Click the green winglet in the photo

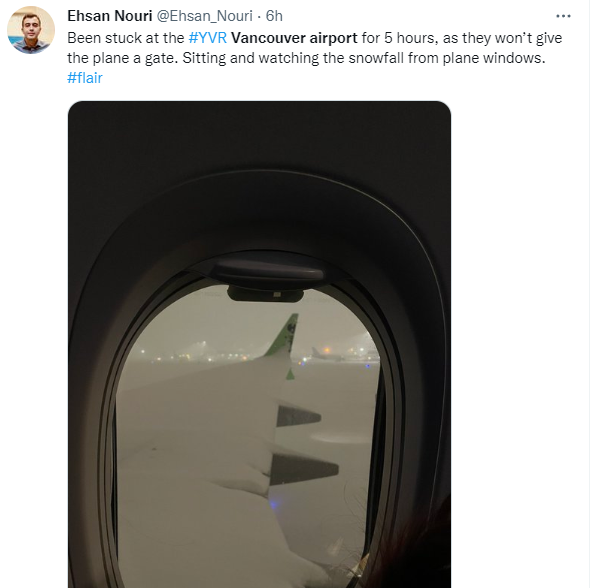(x=283, y=335)
